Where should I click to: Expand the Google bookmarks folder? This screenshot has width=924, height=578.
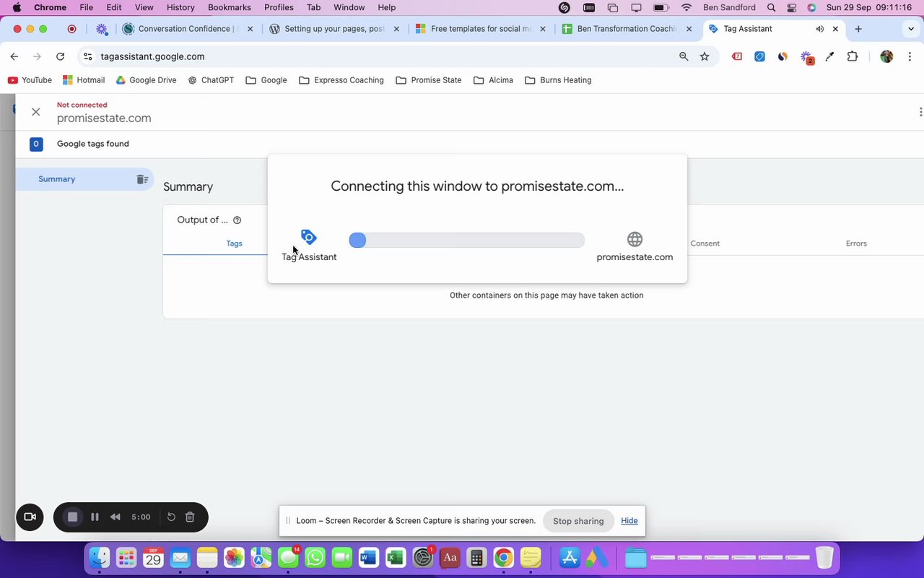[266, 80]
